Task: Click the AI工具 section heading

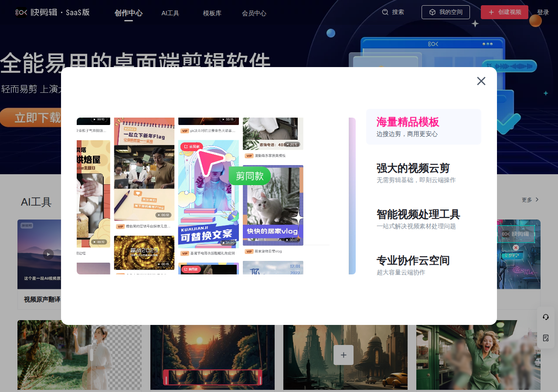Action: tap(36, 202)
